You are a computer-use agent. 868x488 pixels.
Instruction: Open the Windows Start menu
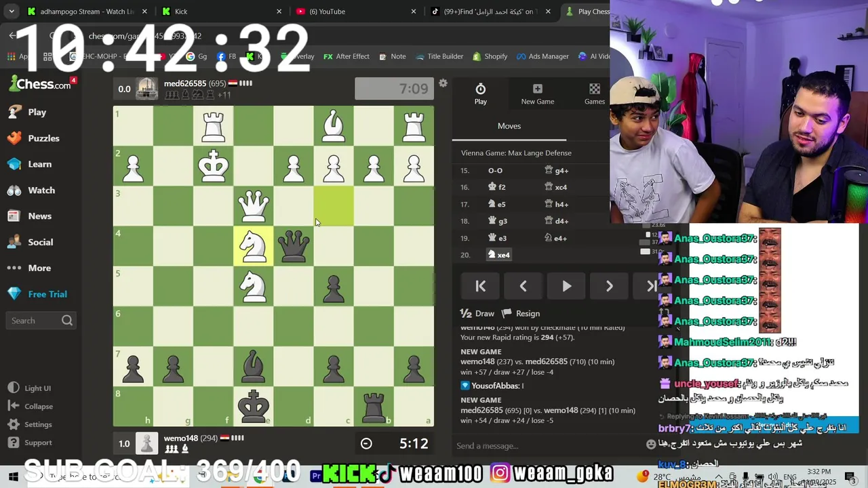12,477
